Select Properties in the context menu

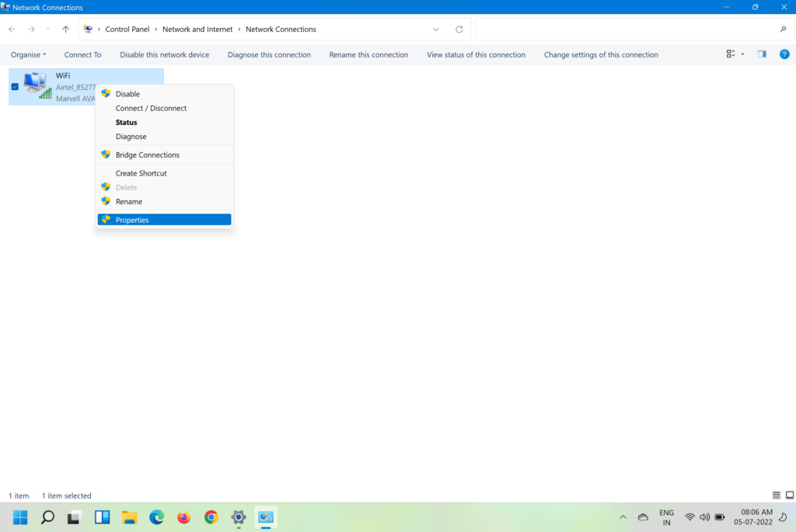point(132,220)
